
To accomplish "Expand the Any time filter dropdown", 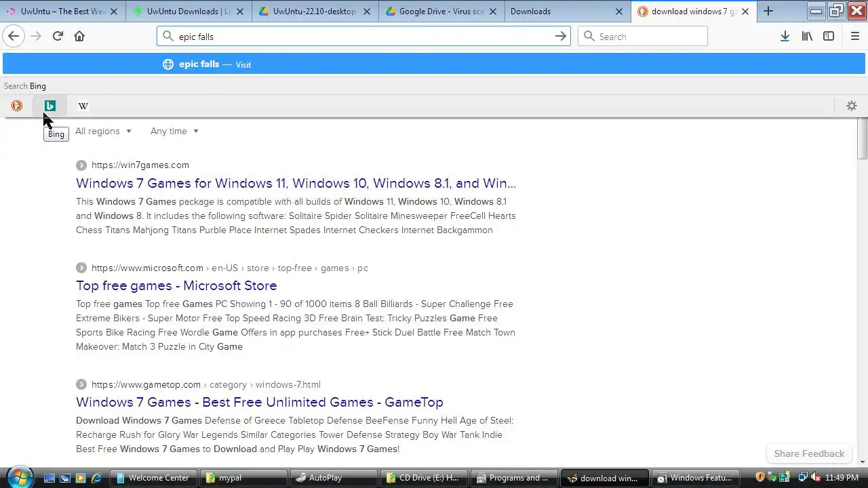I will (174, 131).
